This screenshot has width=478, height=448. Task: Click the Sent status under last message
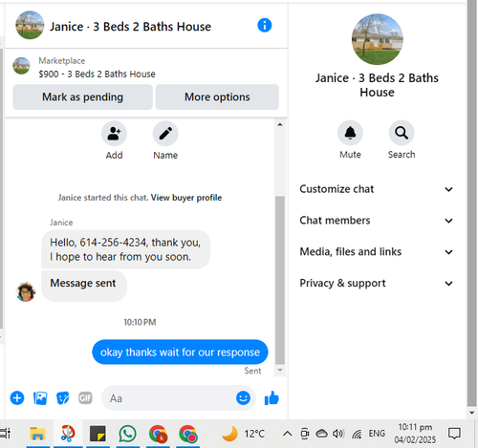(252, 371)
